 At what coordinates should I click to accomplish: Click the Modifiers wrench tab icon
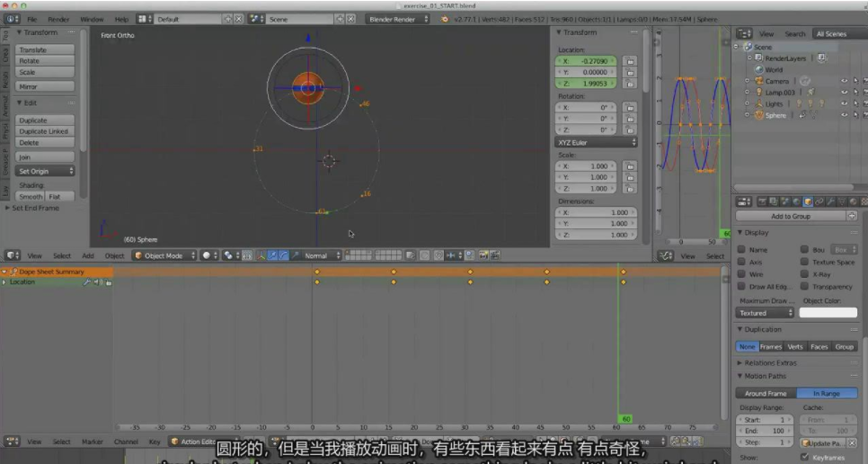click(830, 202)
